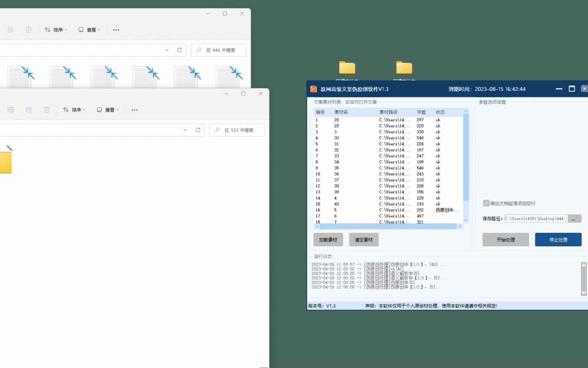
Task: Click the 状态 column header
Action: click(448, 112)
